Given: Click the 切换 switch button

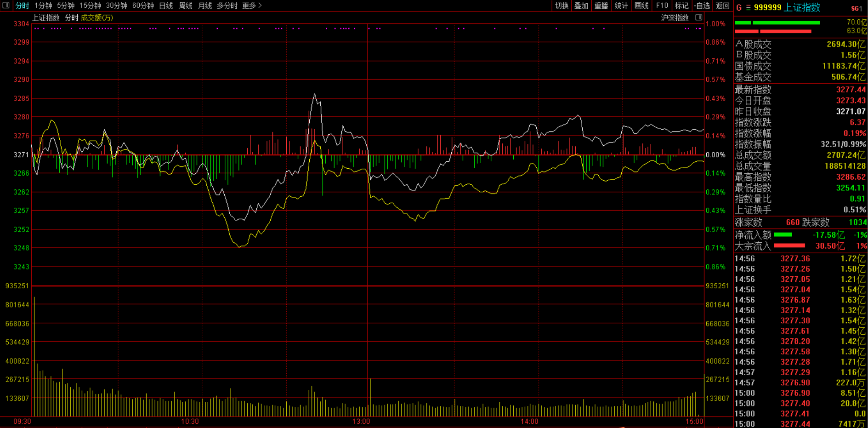Looking at the screenshot, I should (562, 6).
